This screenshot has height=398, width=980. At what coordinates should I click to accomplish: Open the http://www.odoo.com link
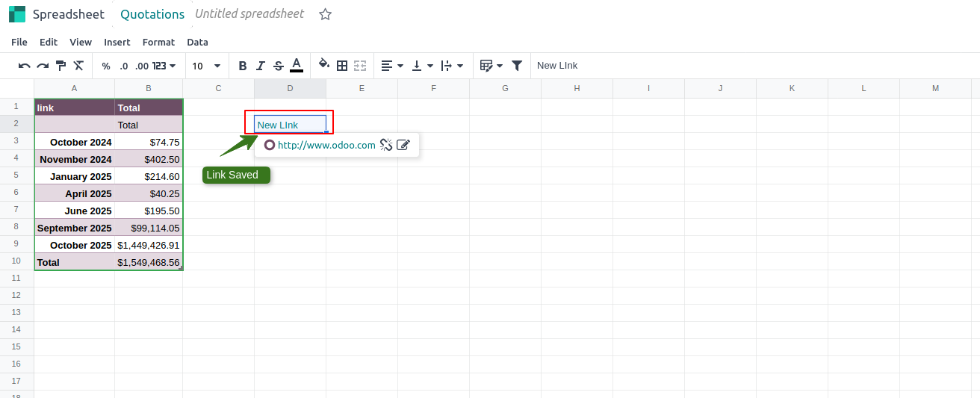(x=326, y=145)
